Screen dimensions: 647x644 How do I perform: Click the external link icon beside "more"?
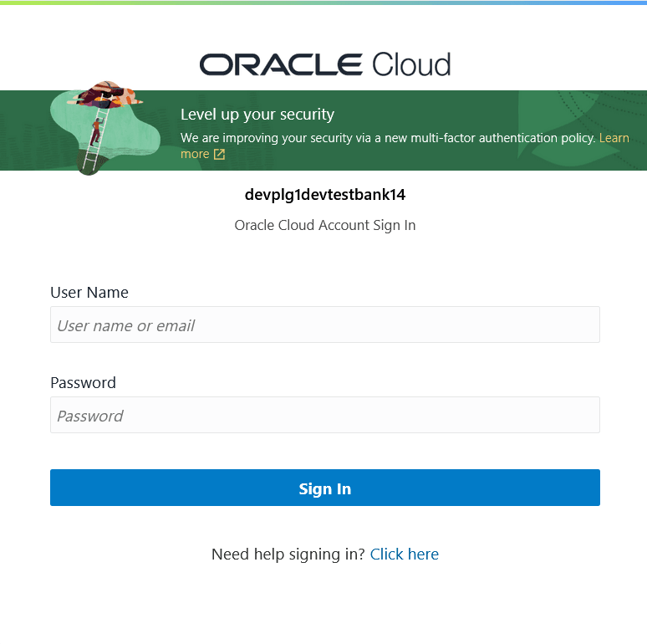[219, 155]
